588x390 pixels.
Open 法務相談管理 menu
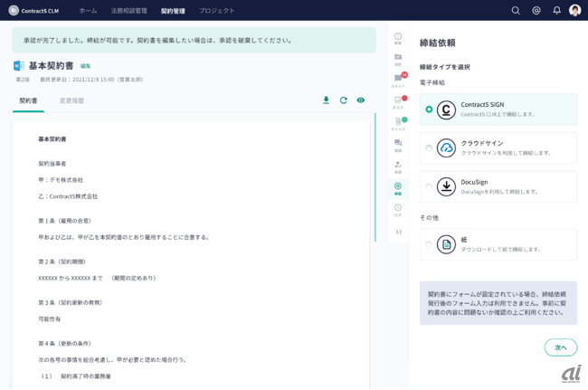[128, 11]
